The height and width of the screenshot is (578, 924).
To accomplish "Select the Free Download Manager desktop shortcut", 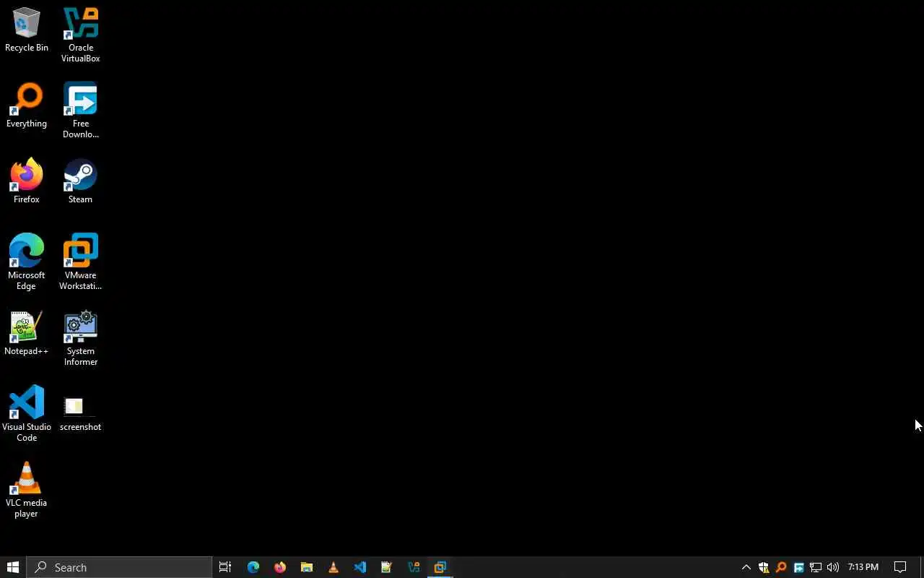I will (80, 111).
